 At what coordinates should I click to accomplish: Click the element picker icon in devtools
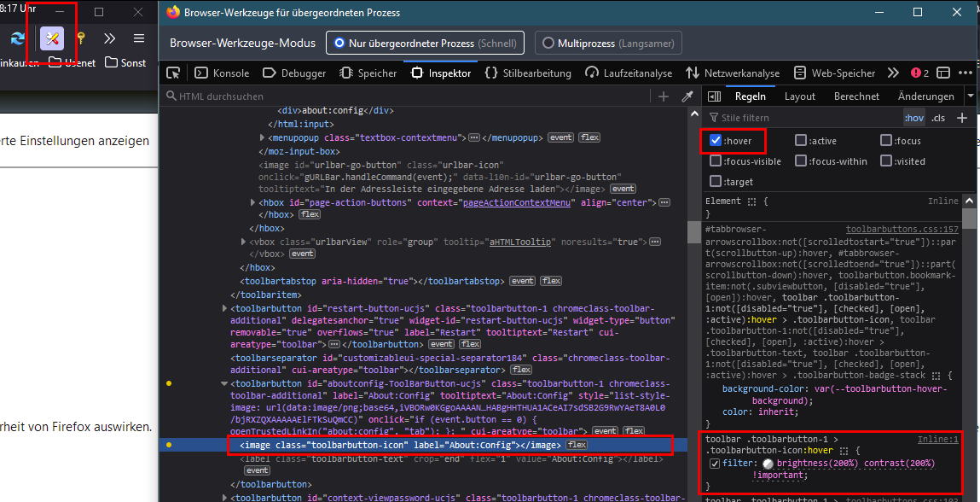coord(173,73)
